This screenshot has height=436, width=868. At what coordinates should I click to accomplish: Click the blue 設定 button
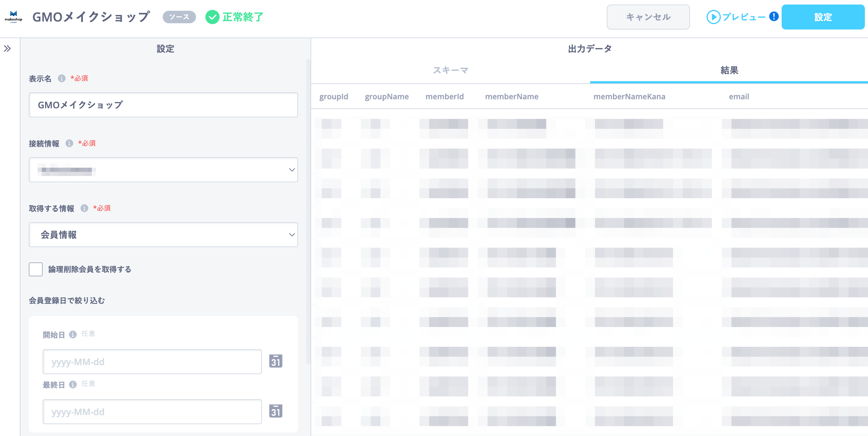point(823,17)
